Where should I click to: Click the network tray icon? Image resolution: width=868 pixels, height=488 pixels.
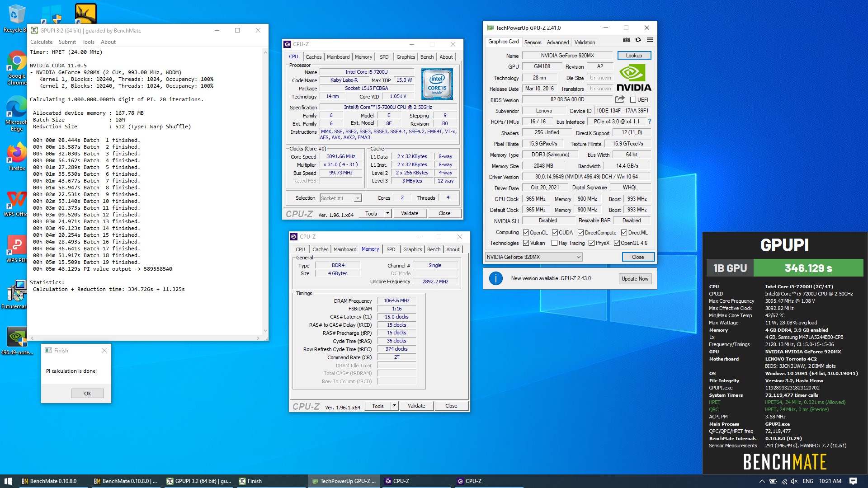[784, 481]
